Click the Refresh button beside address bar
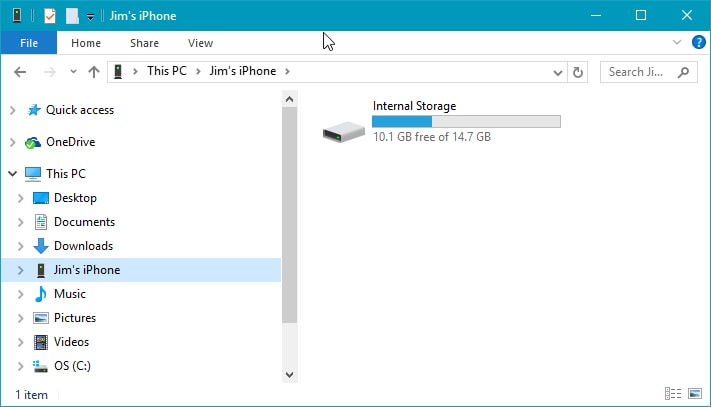The image size is (711, 407). pyautogui.click(x=578, y=72)
